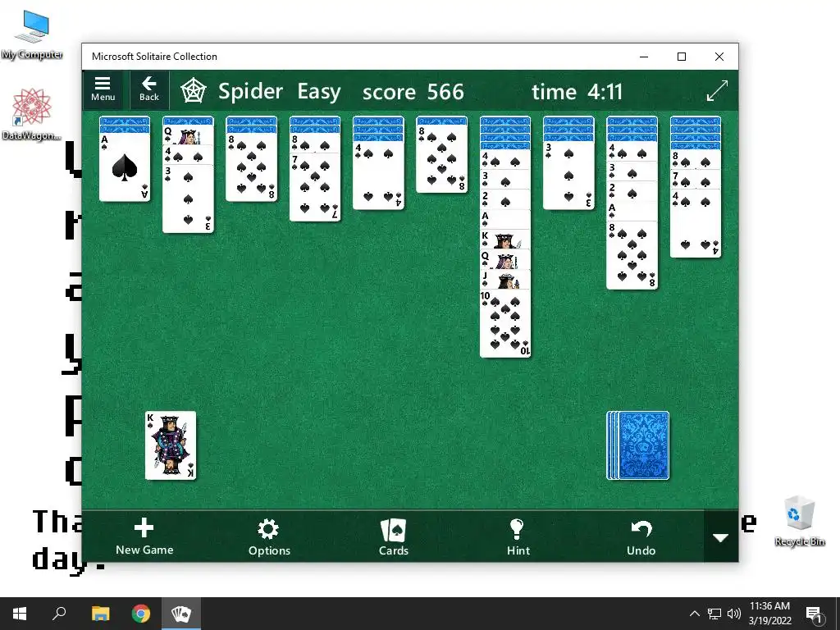Maximize the Solitaire window

682,57
